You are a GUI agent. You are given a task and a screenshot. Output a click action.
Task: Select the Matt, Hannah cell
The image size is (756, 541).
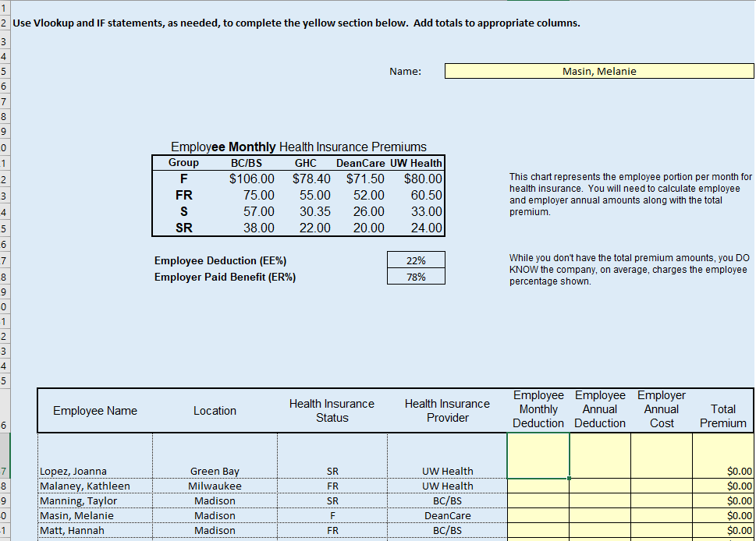95,530
